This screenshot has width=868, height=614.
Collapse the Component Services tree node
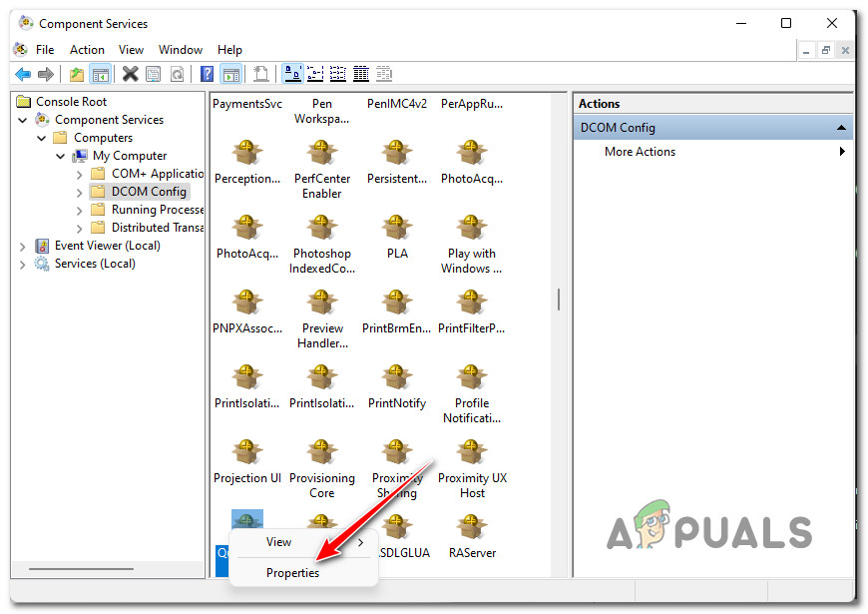pos(23,120)
